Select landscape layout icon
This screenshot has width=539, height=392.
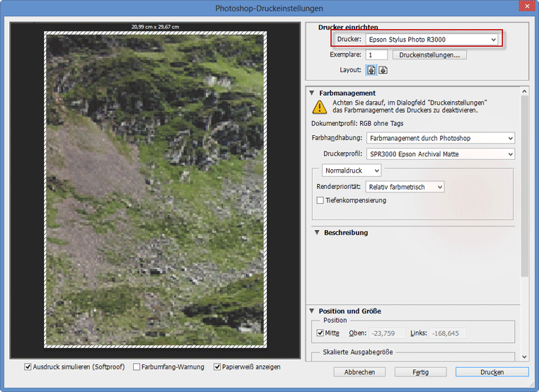pyautogui.click(x=383, y=70)
